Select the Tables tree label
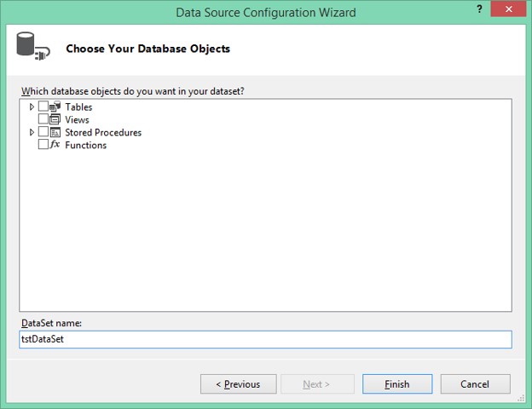 point(78,107)
